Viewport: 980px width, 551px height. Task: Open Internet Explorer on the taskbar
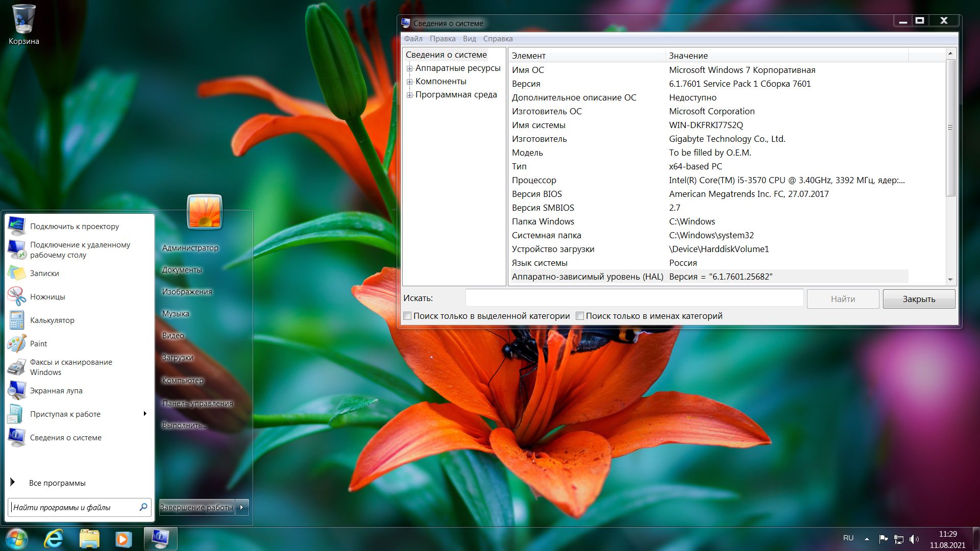[x=53, y=539]
